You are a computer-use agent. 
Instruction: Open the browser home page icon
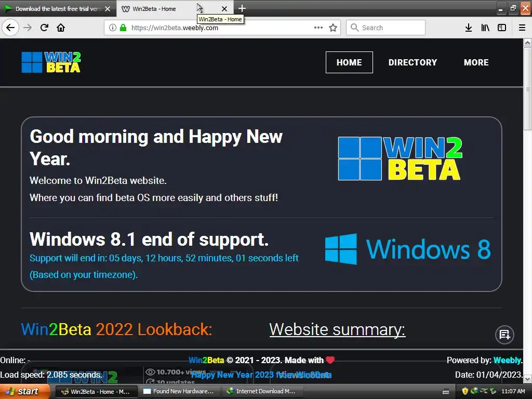point(61,28)
